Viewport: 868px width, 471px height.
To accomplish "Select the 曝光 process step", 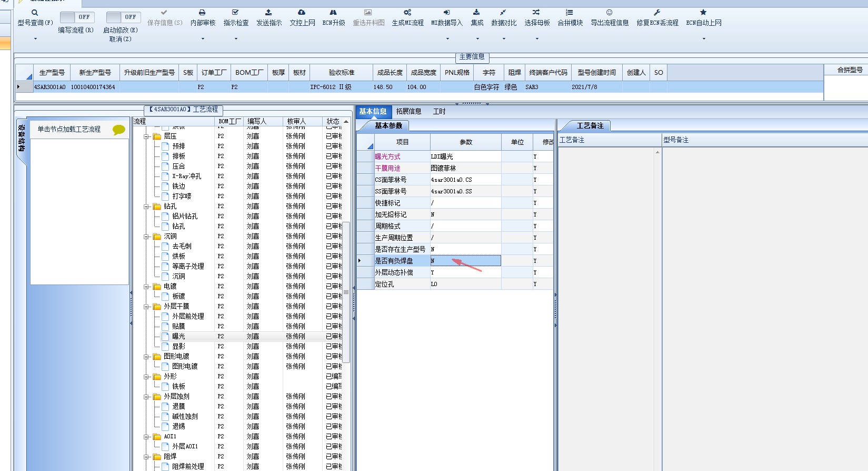I will click(x=178, y=336).
